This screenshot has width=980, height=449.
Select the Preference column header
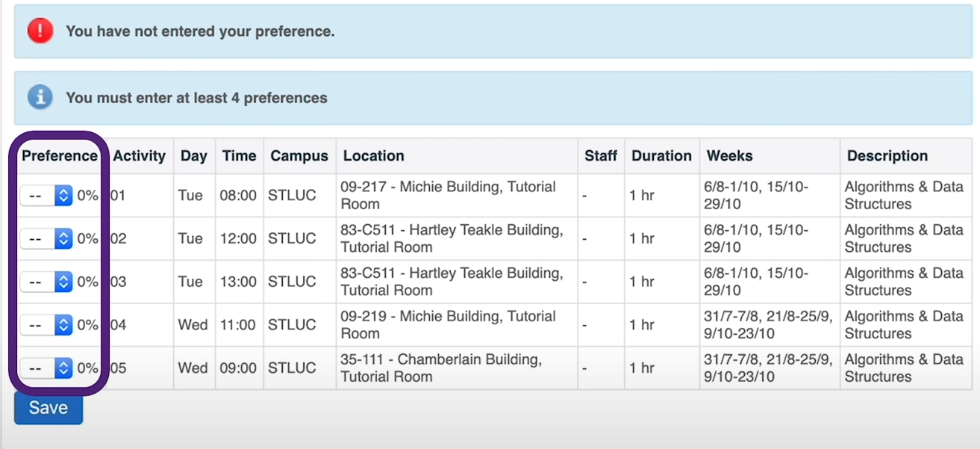click(x=60, y=156)
